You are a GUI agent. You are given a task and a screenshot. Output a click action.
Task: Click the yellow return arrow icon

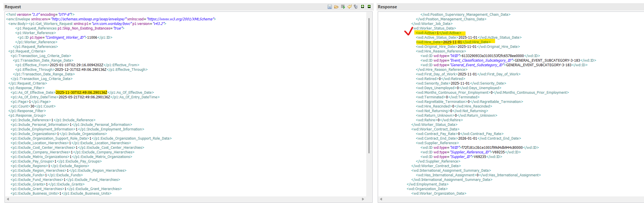(x=349, y=7)
